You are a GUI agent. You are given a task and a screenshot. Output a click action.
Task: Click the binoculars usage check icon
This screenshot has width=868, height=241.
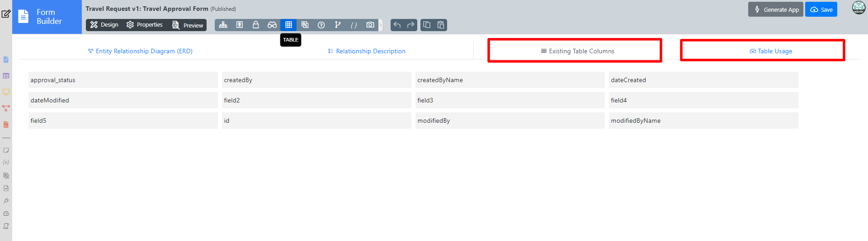272,25
